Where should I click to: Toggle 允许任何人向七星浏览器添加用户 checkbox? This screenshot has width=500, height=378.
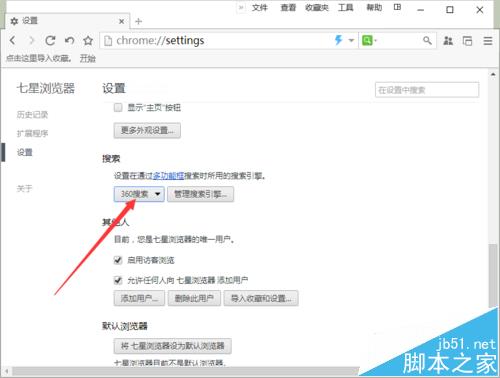pyautogui.click(x=118, y=280)
